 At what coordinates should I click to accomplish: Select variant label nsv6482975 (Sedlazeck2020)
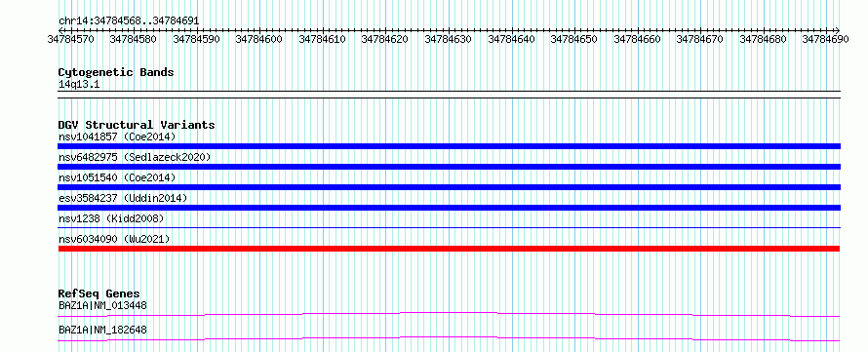(x=135, y=157)
